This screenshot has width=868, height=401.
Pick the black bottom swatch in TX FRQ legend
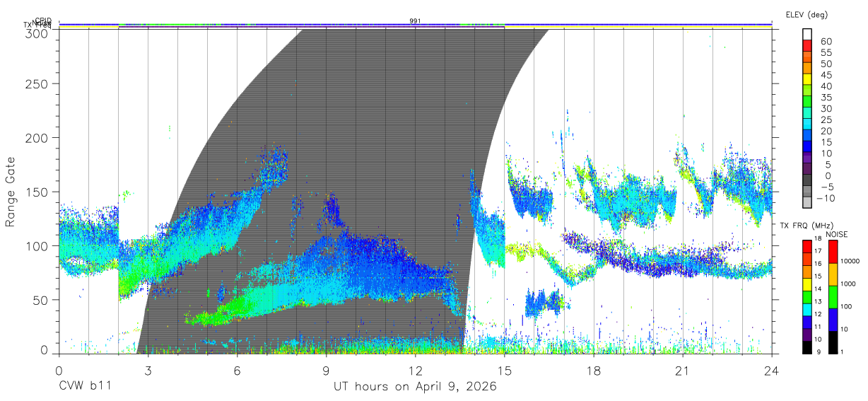coord(806,347)
